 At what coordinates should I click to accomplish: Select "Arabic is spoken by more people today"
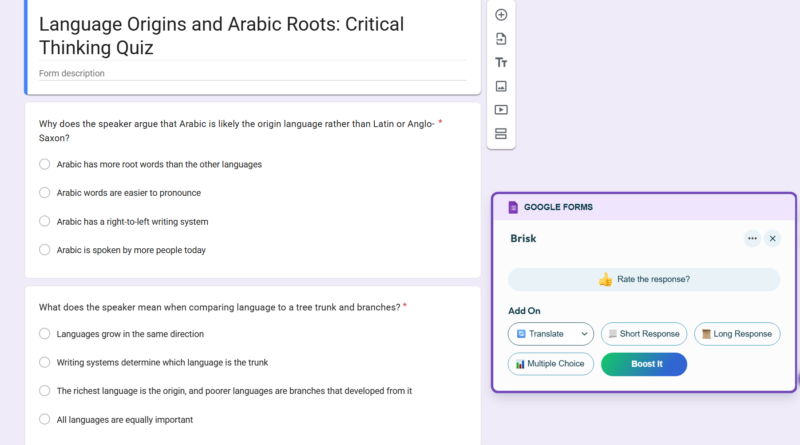click(x=45, y=250)
